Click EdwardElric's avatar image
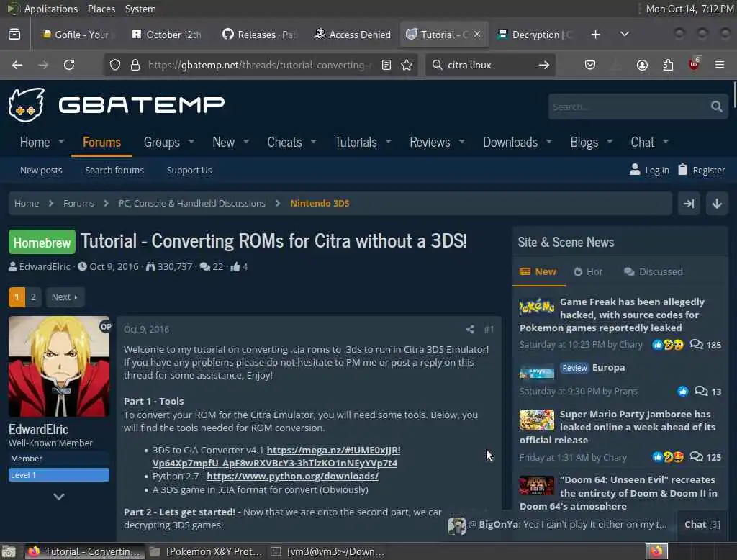This screenshot has width=737, height=560. click(59, 367)
